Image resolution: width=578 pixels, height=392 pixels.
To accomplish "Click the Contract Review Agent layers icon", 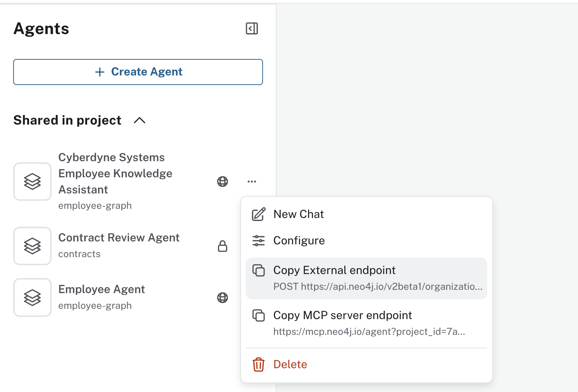I will pos(32,246).
